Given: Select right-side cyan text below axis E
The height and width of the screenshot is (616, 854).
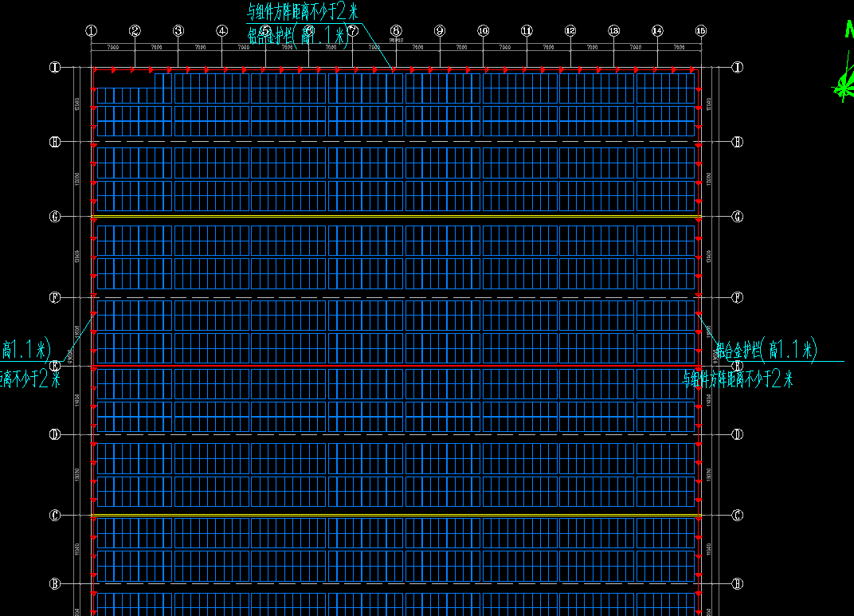Looking at the screenshot, I should 738,379.
